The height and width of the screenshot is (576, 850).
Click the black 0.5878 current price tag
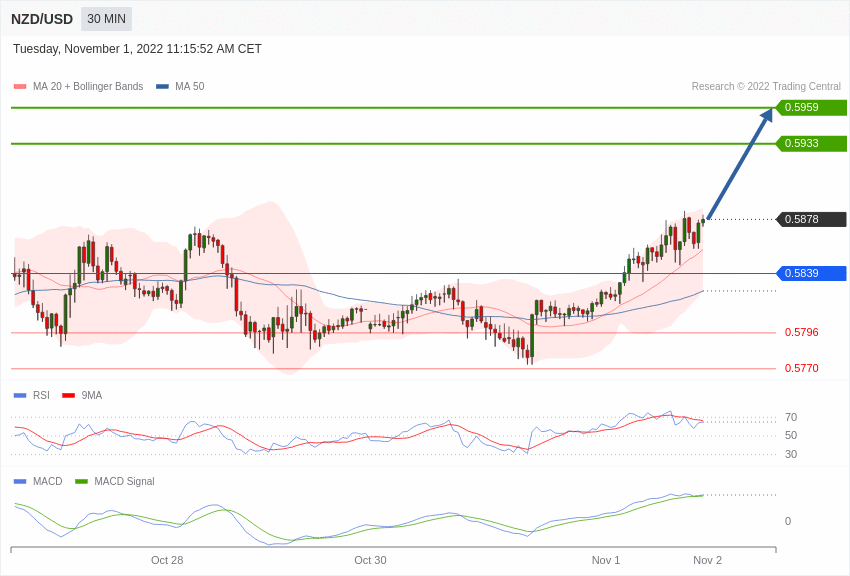pyautogui.click(x=811, y=219)
